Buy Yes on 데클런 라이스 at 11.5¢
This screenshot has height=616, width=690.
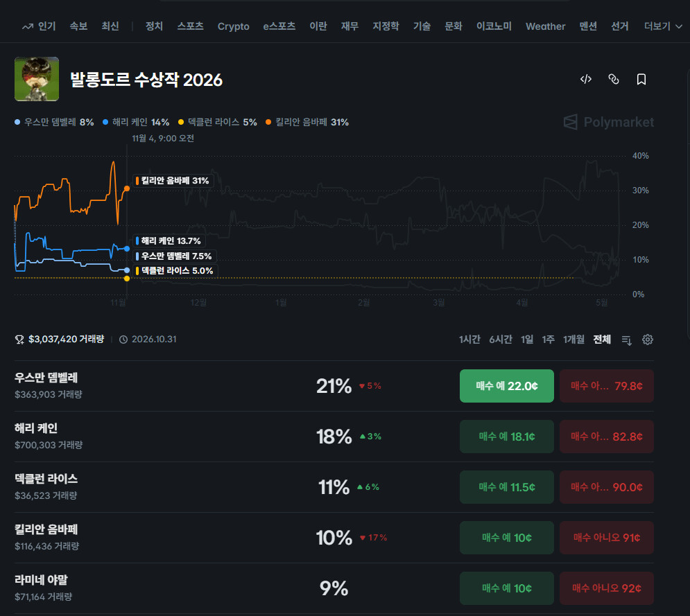pyautogui.click(x=506, y=487)
